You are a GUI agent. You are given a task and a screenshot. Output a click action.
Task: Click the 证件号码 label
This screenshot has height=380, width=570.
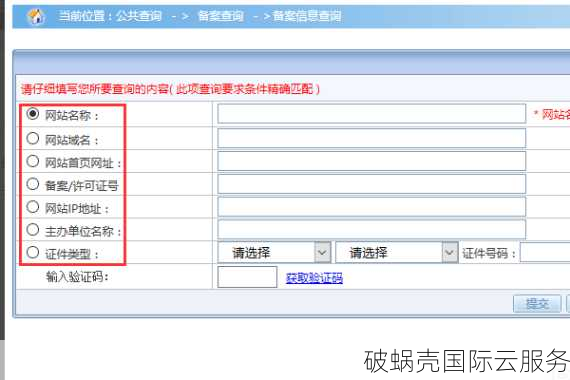(x=489, y=253)
